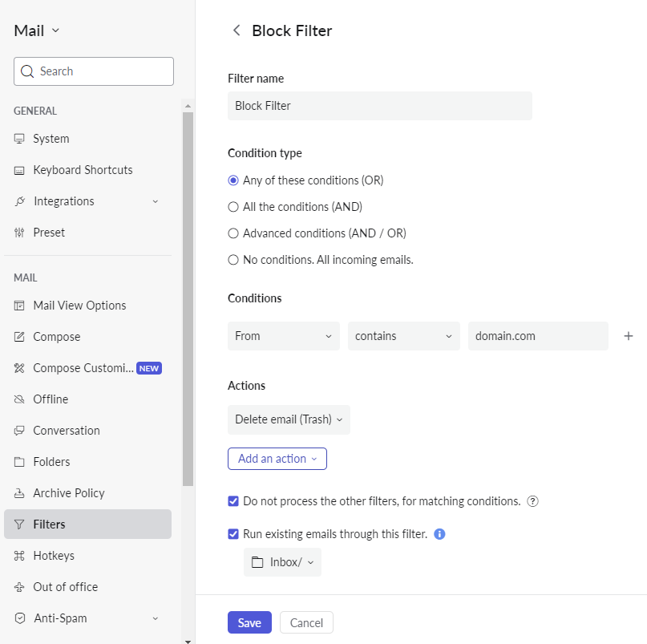Select the Offline settings icon
Viewport: 647px width, 644px height.
(18, 399)
